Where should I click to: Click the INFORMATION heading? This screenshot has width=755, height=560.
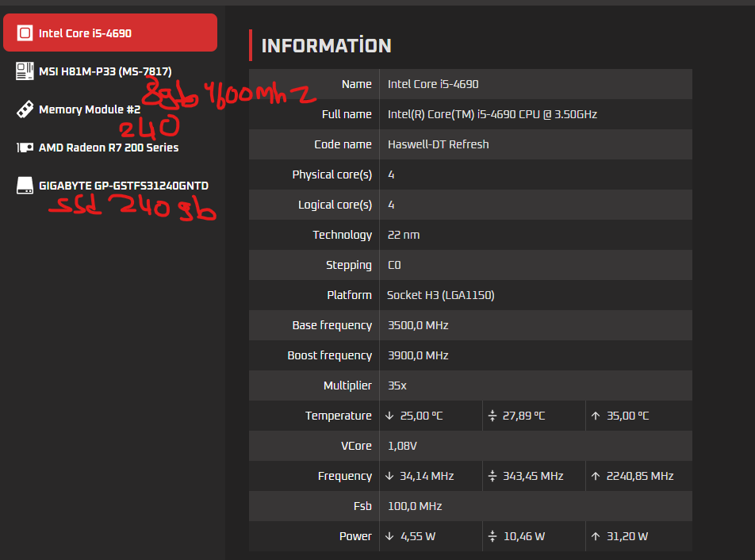(x=327, y=46)
